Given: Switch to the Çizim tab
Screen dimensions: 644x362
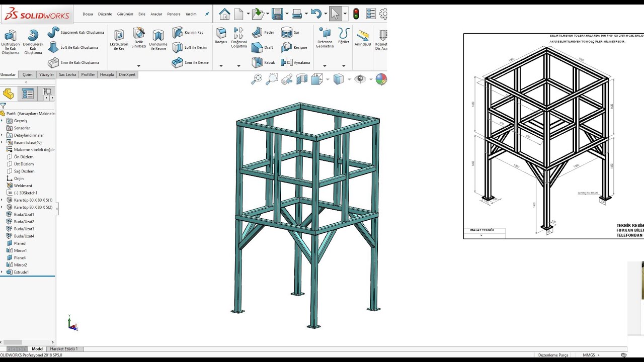Looking at the screenshot, I should click(27, 74).
